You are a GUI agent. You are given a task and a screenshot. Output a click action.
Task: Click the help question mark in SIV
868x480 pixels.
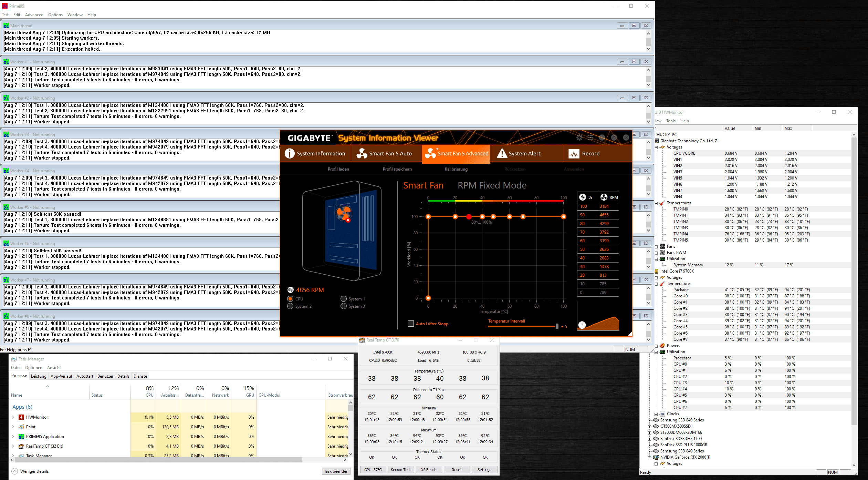[x=582, y=325]
